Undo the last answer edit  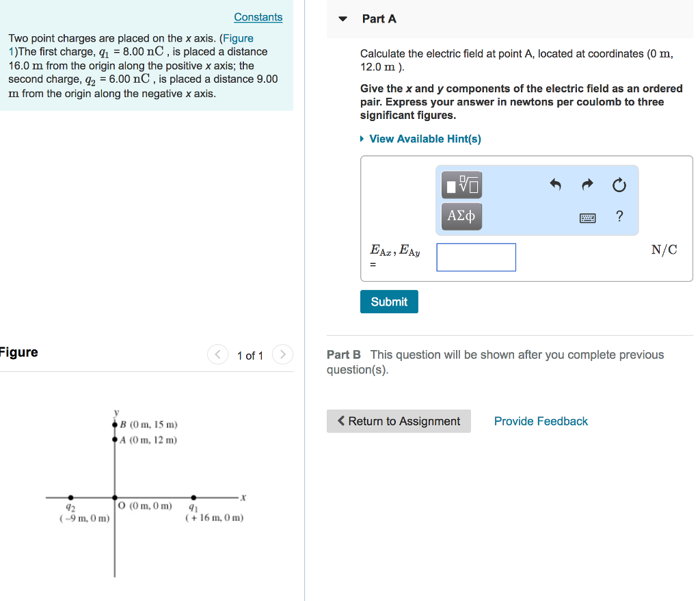[555, 184]
